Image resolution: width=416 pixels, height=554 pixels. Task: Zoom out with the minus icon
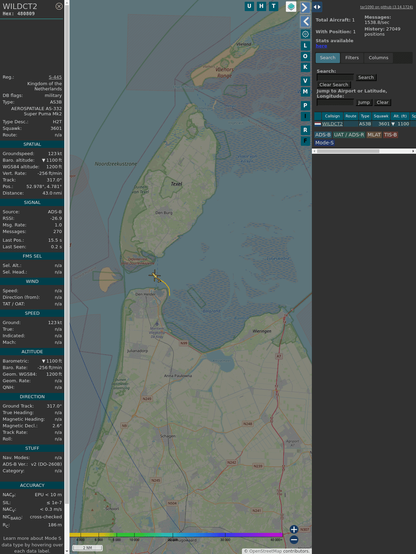coord(294,540)
